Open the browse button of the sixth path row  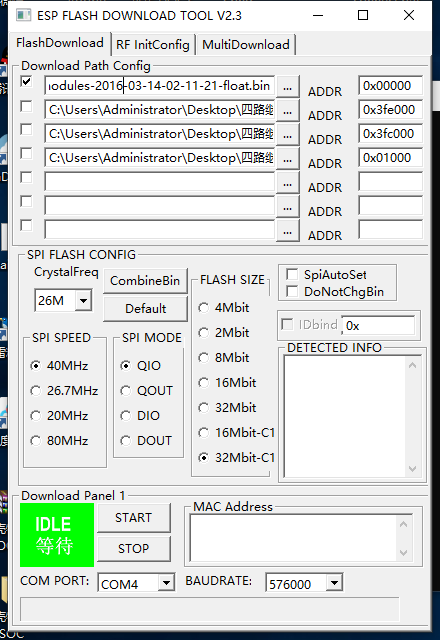click(288, 207)
